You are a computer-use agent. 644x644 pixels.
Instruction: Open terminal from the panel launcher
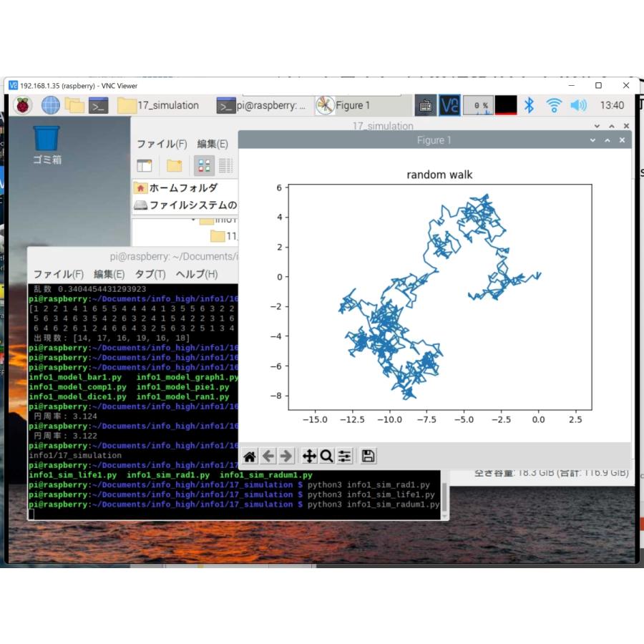[98, 105]
